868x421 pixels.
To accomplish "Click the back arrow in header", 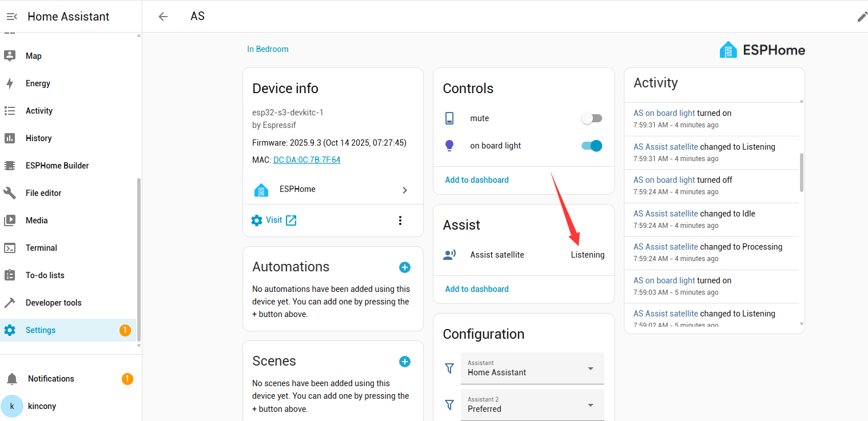I will click(163, 17).
